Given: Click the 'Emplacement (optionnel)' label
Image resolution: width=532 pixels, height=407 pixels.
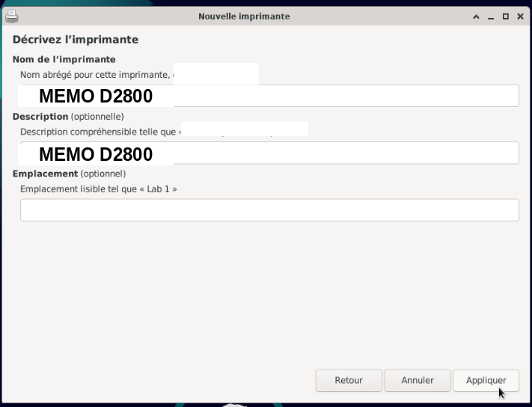Looking at the screenshot, I should 70,174.
